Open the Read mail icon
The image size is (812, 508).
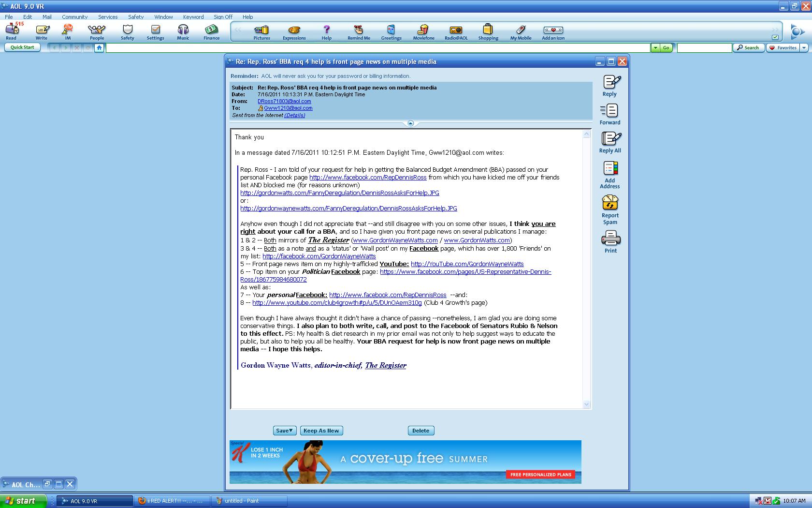[x=12, y=32]
